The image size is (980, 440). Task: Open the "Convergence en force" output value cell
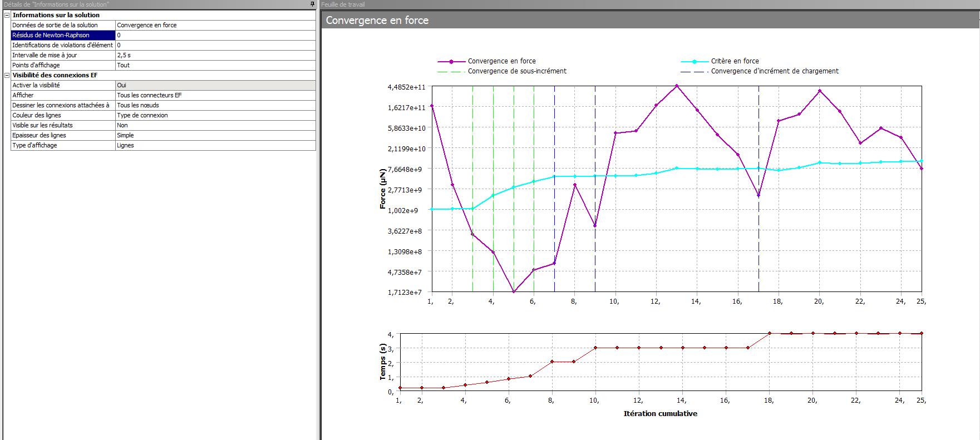215,25
